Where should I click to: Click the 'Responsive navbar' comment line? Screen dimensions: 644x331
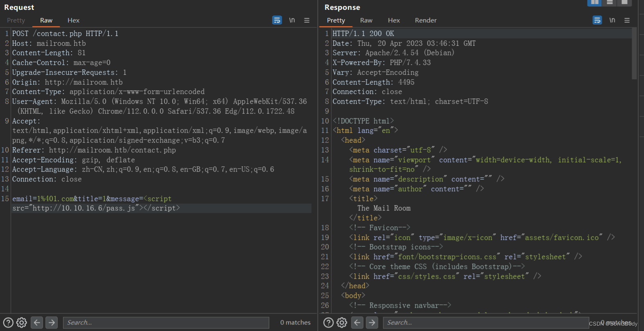400,305
